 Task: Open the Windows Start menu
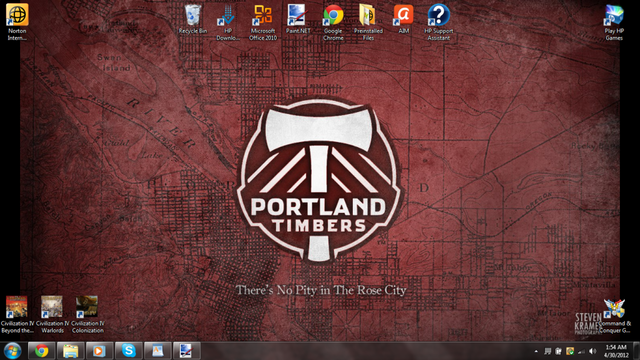[x=12, y=351]
